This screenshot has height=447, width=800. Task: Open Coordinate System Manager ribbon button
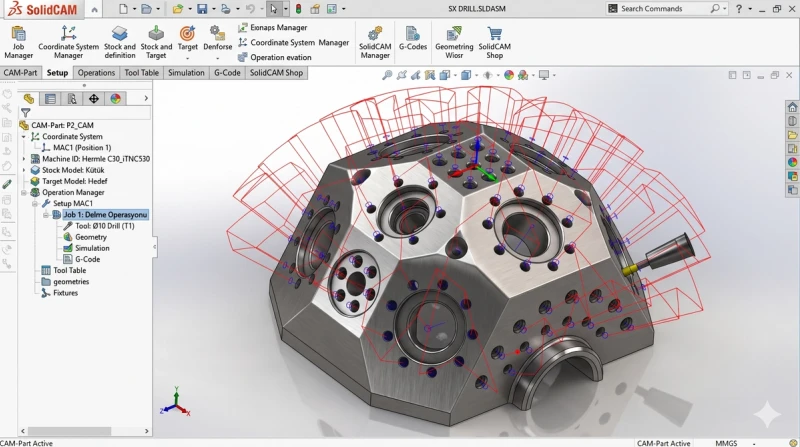tap(68, 42)
